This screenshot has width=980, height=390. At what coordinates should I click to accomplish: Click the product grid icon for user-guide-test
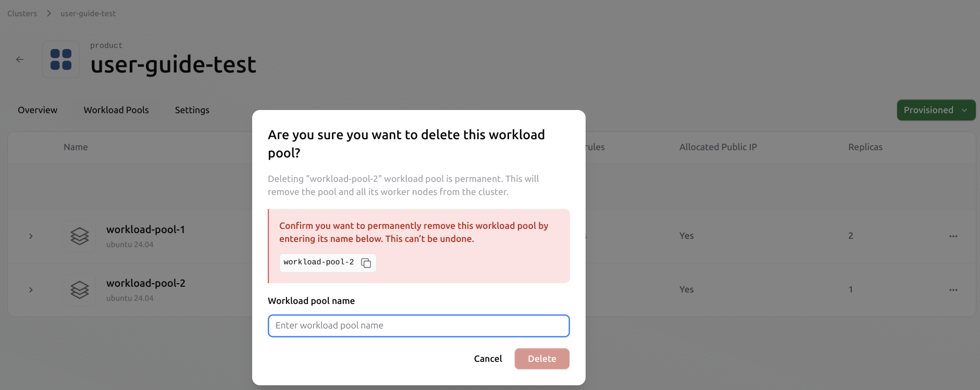point(60,59)
